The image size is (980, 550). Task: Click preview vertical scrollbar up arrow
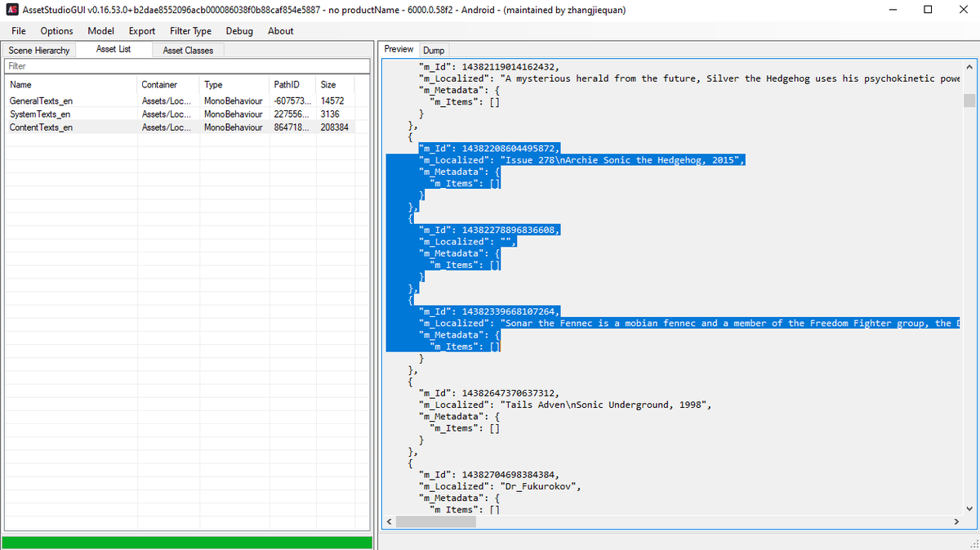click(x=969, y=67)
